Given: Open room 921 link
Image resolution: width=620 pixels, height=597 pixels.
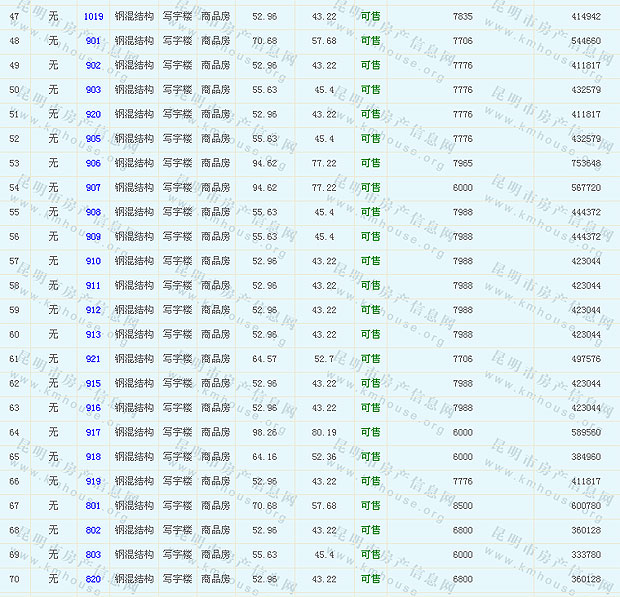Looking at the screenshot, I should 93,359.
